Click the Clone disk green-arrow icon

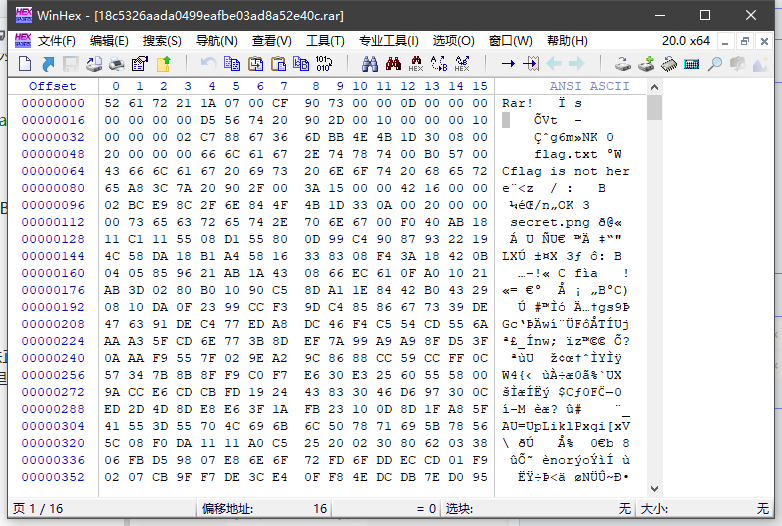646,64
